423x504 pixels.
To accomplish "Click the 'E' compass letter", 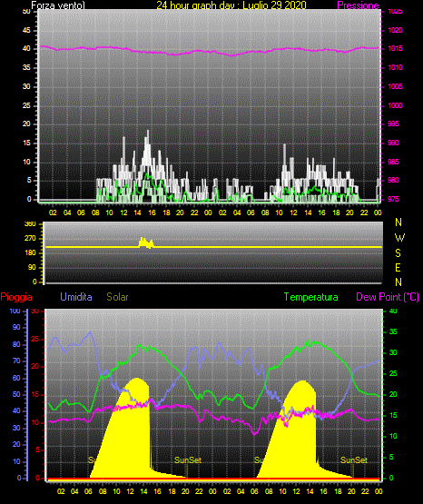I will pos(398,267).
